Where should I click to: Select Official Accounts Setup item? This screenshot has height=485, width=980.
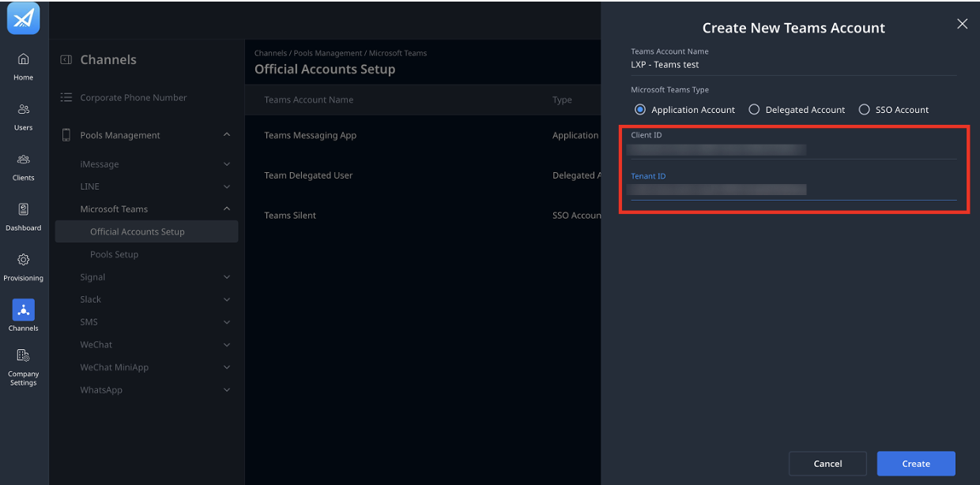[x=146, y=231]
